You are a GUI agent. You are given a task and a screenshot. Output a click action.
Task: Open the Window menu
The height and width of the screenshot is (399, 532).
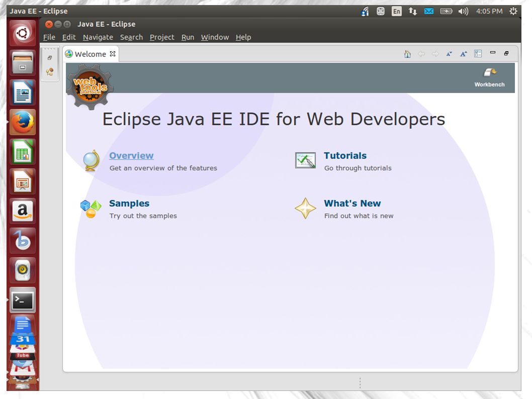(215, 37)
